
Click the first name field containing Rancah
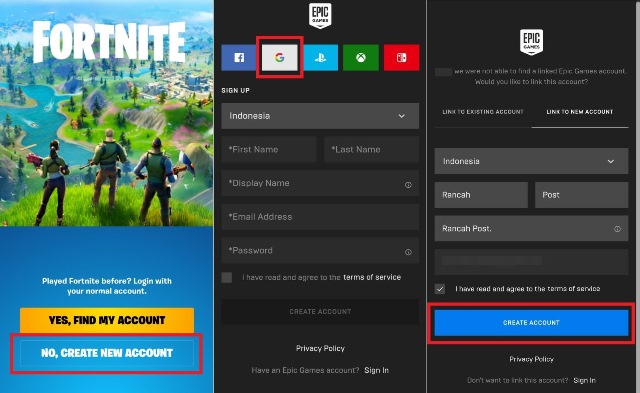[x=481, y=195]
